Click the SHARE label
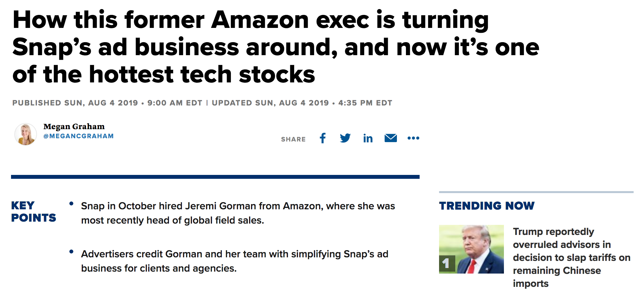This screenshot has width=644, height=294. tap(293, 139)
